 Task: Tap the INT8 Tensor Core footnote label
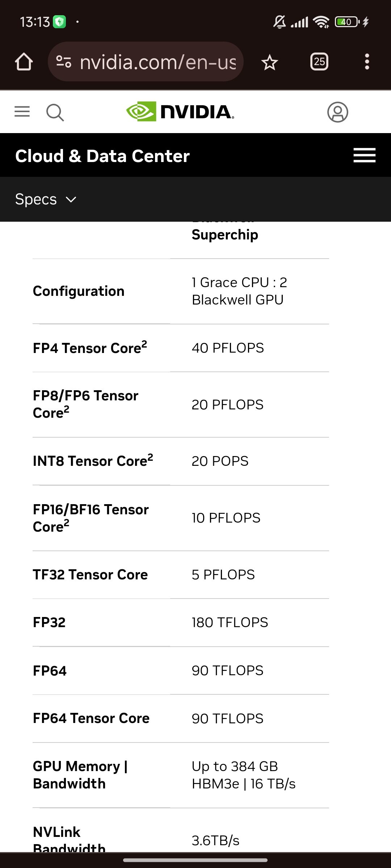pos(93,461)
